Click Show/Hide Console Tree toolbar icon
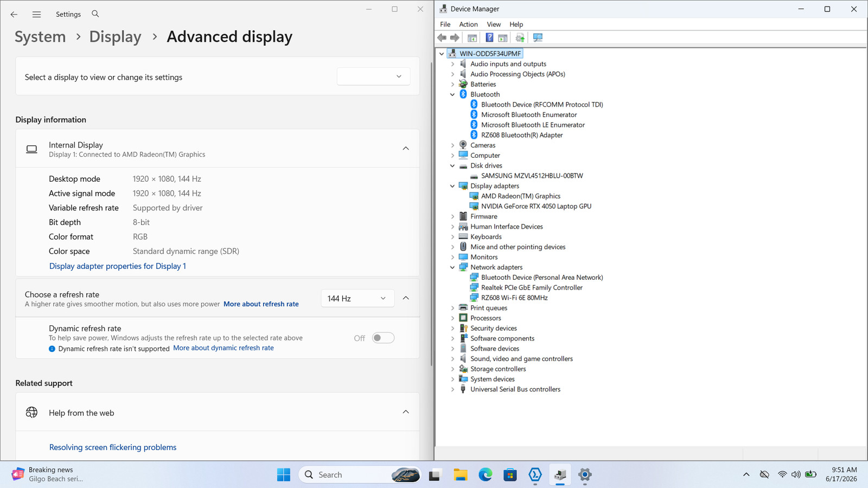 [x=473, y=38]
